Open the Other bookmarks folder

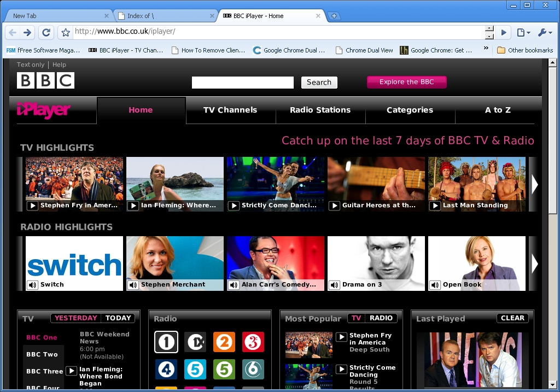pos(525,50)
